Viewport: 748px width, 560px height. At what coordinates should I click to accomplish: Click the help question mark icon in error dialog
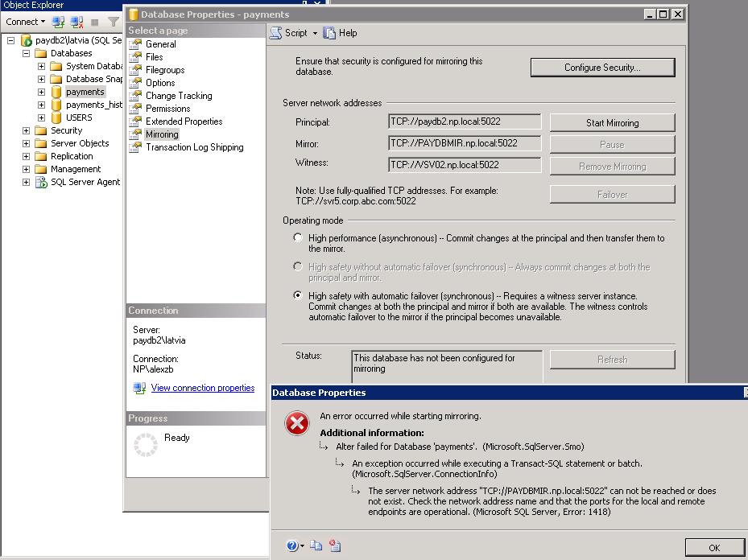coord(292,546)
